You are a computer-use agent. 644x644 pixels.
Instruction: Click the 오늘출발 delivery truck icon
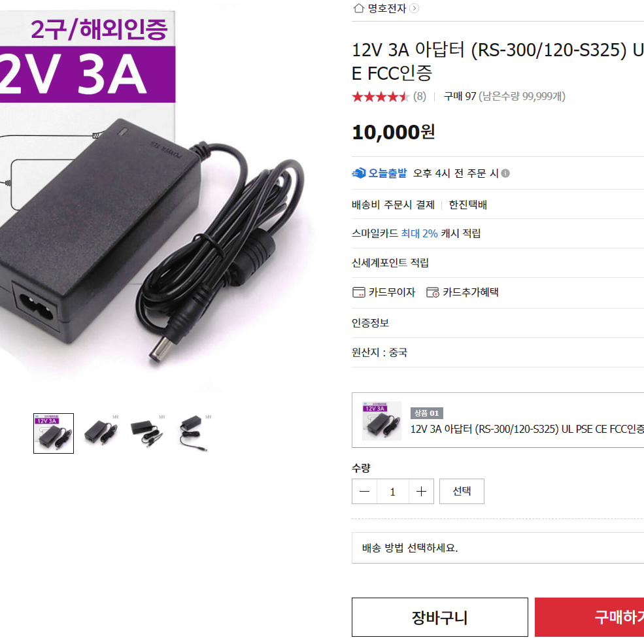click(x=358, y=173)
